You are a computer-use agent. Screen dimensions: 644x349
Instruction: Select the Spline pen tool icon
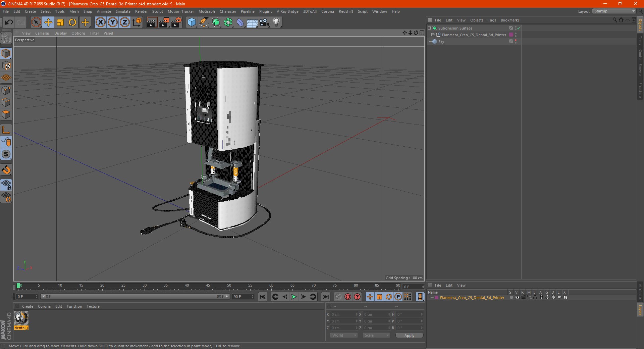pos(204,22)
